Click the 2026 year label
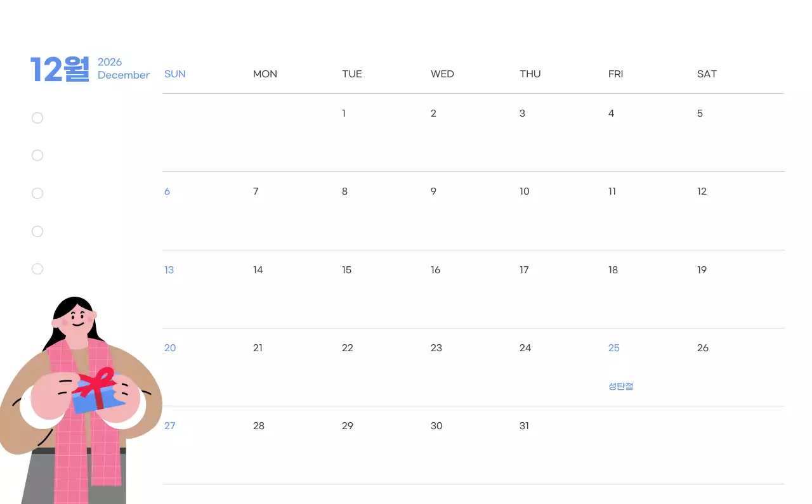The width and height of the screenshot is (812, 504). coord(110,62)
